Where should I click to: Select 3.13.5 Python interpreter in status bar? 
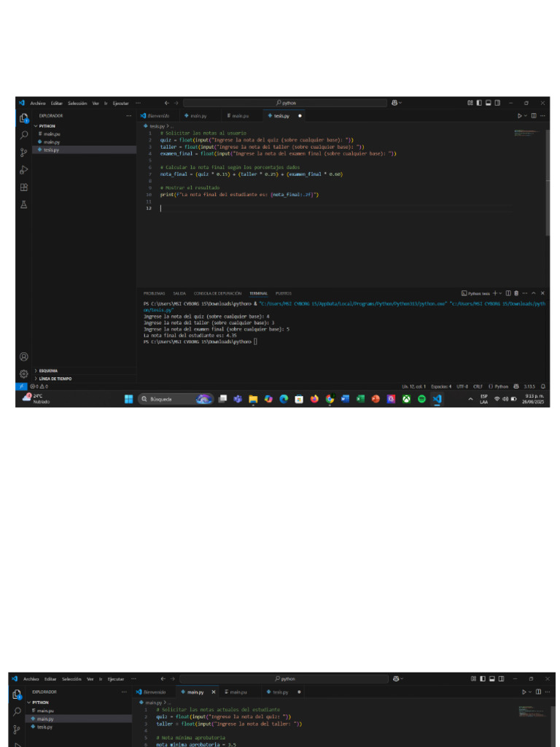pos(529,387)
